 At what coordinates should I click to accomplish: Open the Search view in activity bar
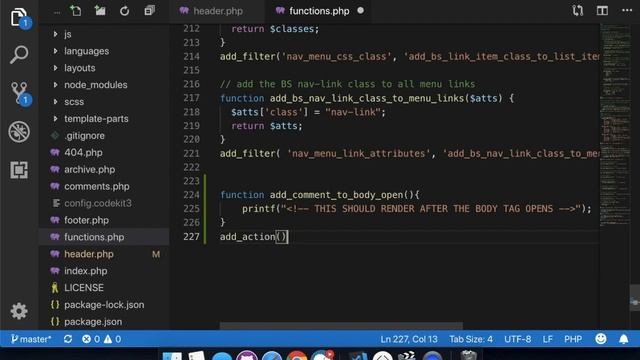(x=19, y=55)
